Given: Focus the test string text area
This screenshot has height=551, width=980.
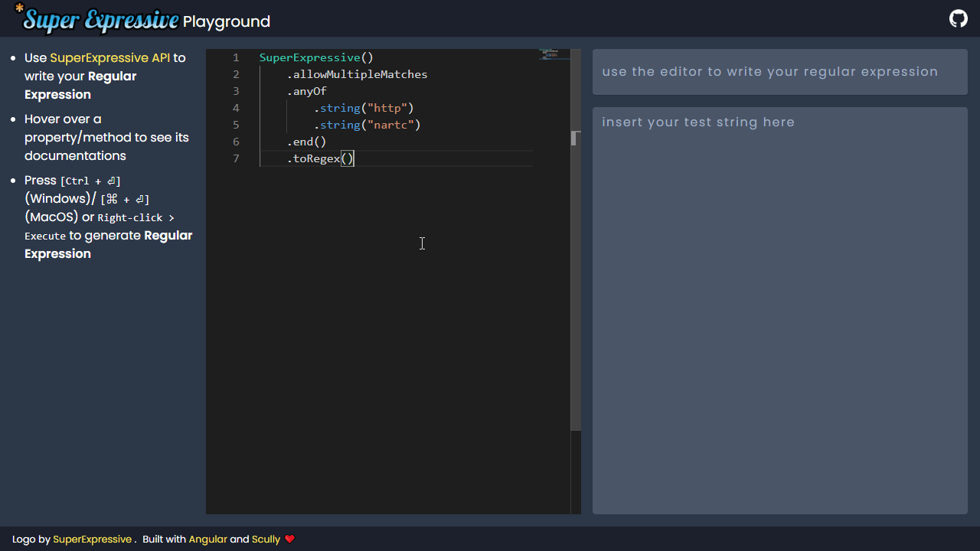Looking at the screenshot, I should pyautogui.click(x=780, y=311).
